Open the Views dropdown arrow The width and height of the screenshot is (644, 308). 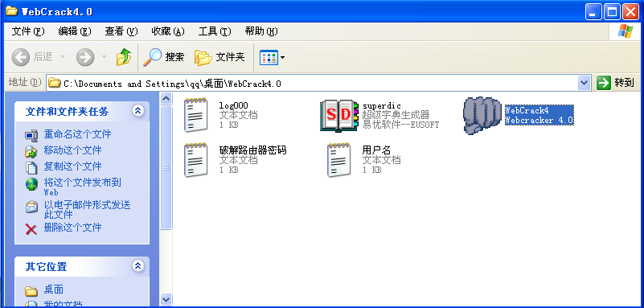click(282, 57)
